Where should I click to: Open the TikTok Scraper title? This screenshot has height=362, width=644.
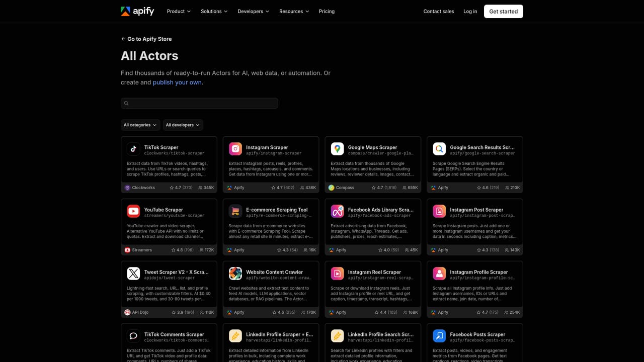161,147
